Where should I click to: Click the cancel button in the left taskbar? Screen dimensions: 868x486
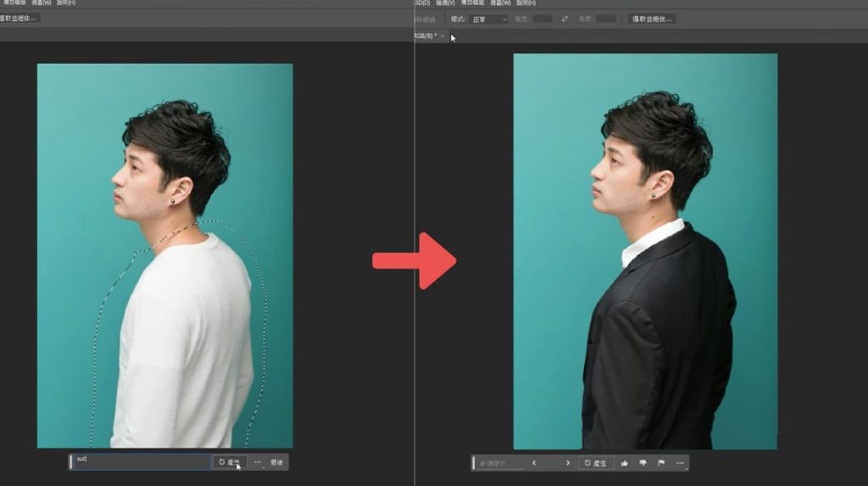click(277, 462)
